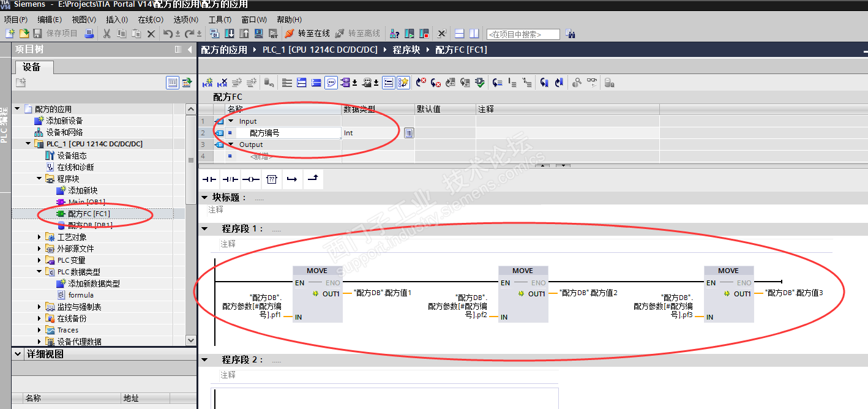The image size is (868, 409).
Task: Toggle favorites bar in editor
Action: point(403,83)
